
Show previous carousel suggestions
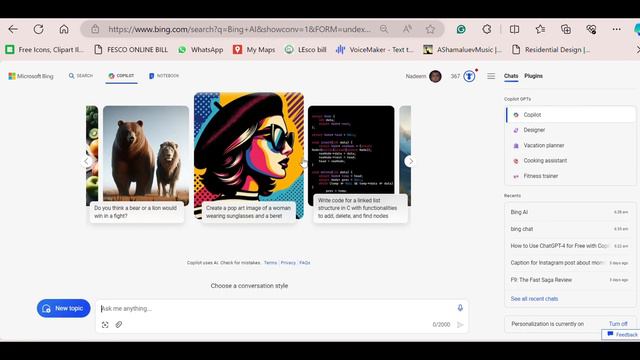pos(87,161)
